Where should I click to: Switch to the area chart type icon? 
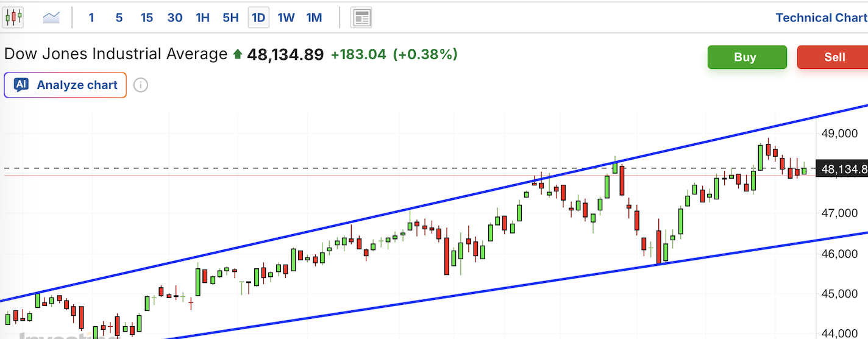coord(51,18)
